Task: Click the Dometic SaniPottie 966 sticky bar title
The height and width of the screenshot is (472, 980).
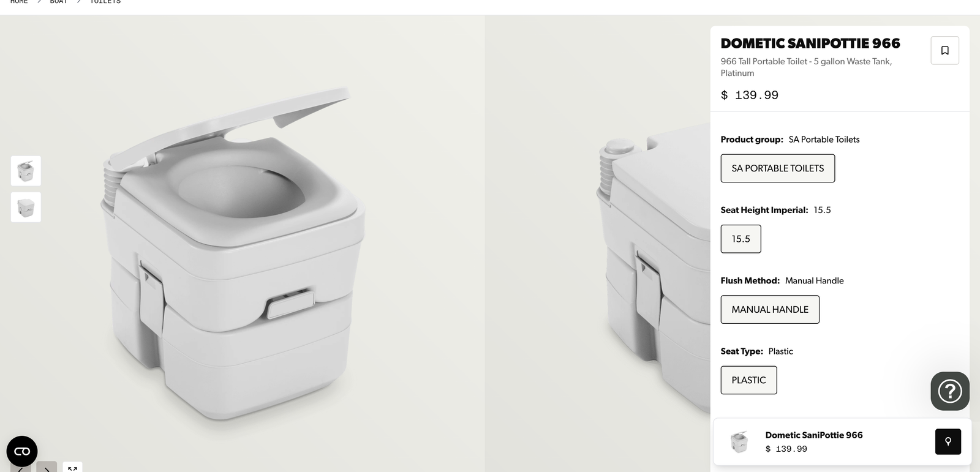Action: [x=814, y=435]
